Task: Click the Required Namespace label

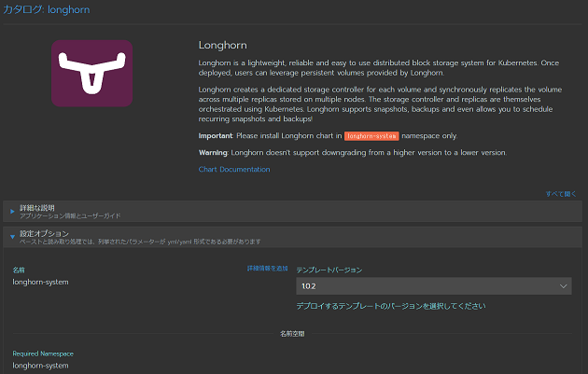Action: [43, 353]
